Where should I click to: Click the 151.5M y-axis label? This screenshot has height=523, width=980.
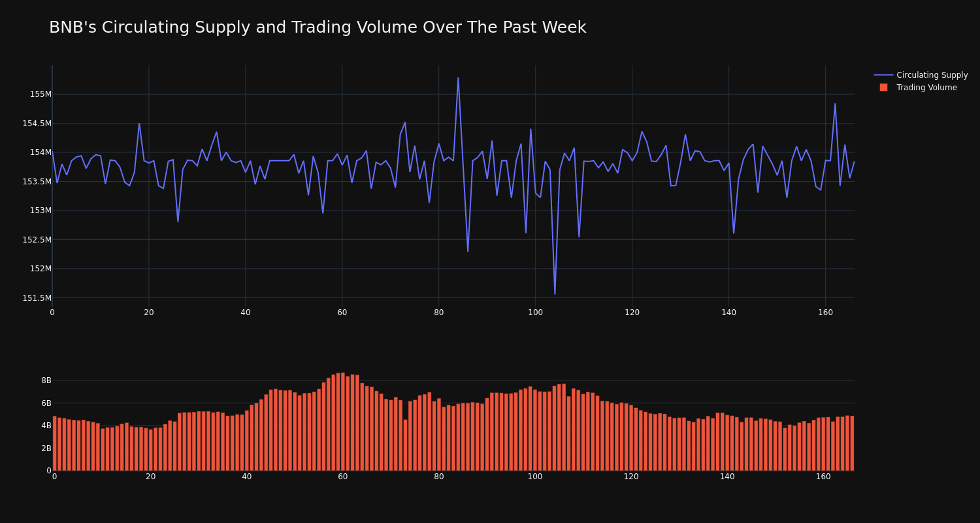coord(37,298)
